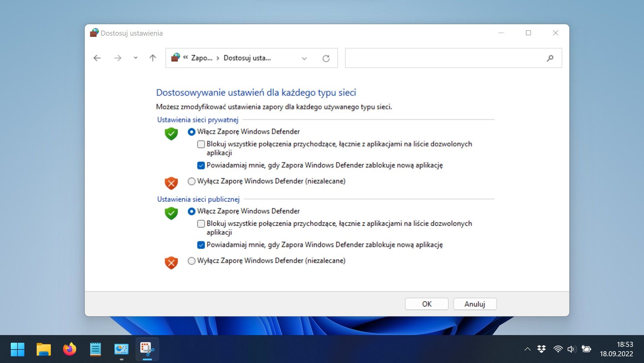Select 'Włącz Zaporę' for public network
Screen dimensions: 644x363
tap(191, 211)
